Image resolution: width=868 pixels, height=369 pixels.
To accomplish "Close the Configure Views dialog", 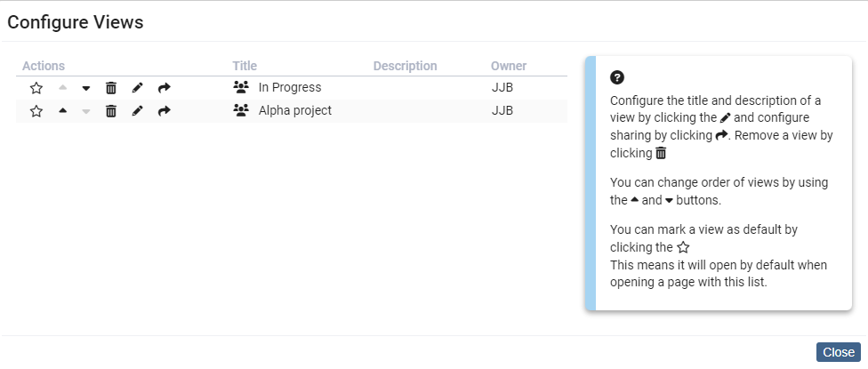I will (x=838, y=352).
